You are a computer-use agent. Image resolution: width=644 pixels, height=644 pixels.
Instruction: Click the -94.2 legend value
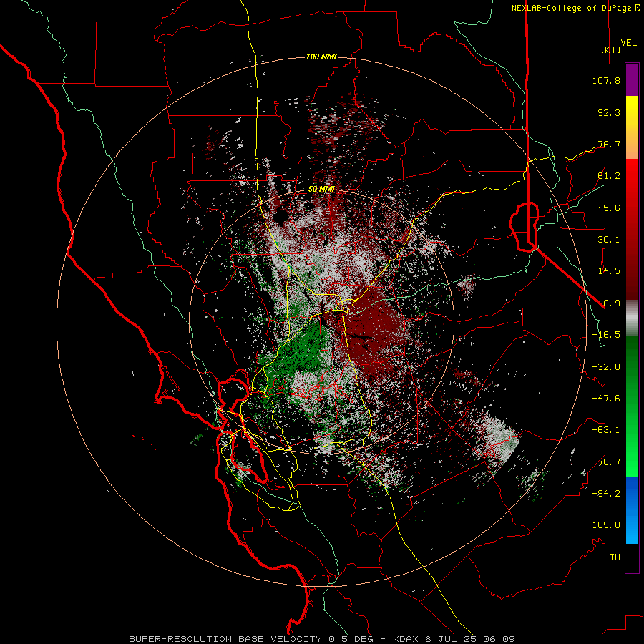coord(606,493)
